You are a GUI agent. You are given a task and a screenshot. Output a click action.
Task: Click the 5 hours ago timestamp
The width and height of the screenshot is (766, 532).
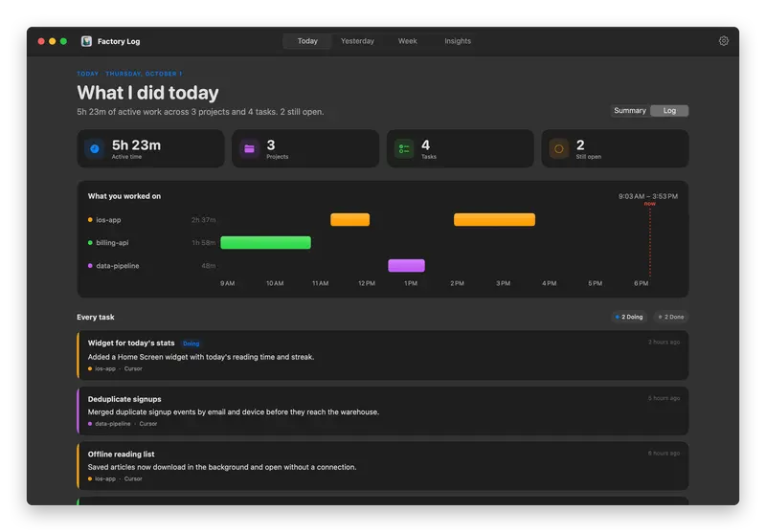coord(664,398)
